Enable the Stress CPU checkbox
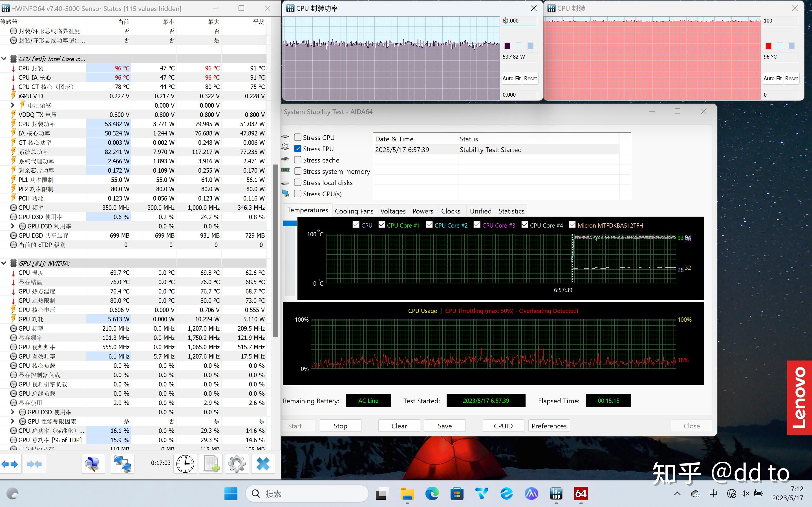The image size is (812, 507). (298, 137)
